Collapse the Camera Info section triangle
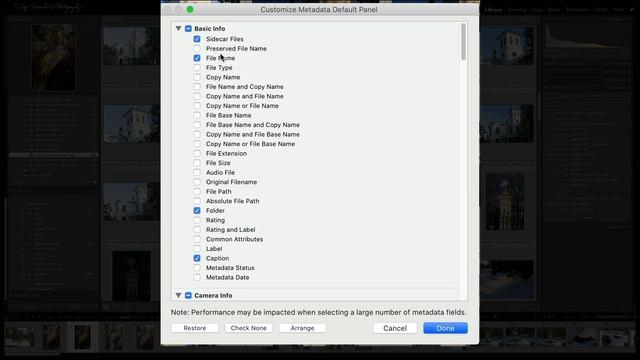The height and width of the screenshot is (360, 640). [178, 295]
